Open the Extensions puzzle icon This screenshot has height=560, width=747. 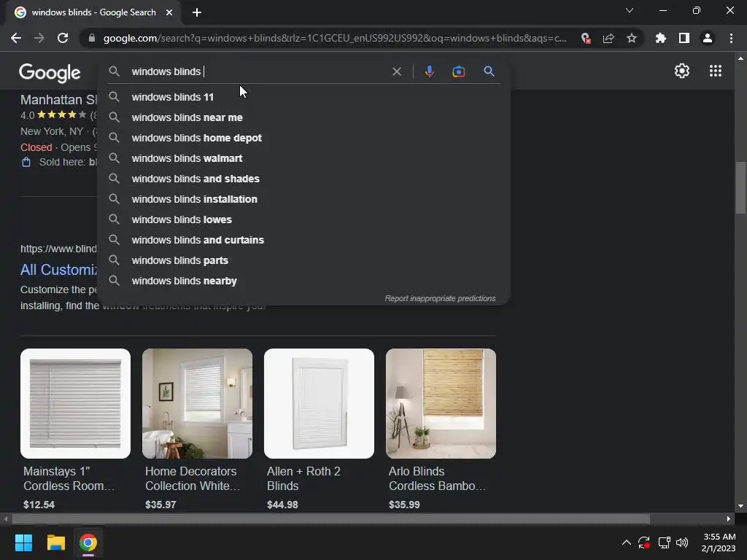point(661,38)
